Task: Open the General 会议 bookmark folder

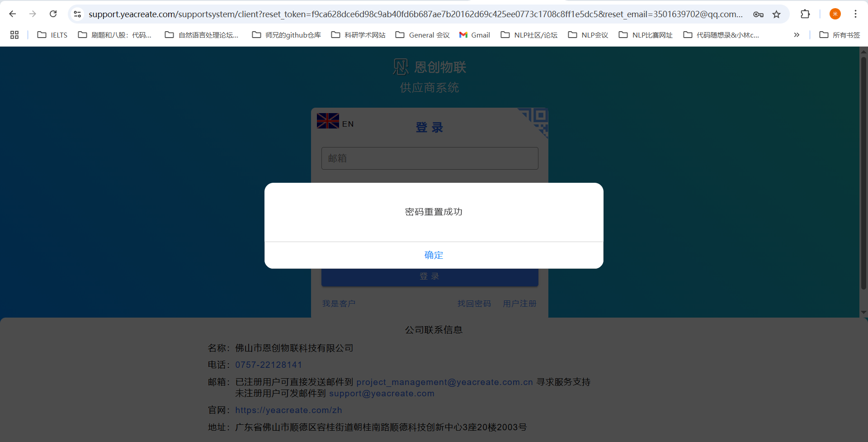Action: tap(423, 35)
